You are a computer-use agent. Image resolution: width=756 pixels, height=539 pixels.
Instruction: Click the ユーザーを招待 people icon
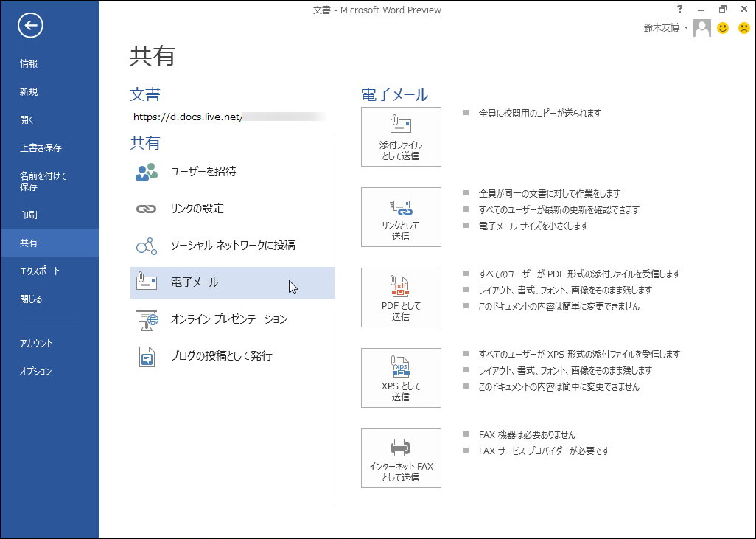click(146, 172)
